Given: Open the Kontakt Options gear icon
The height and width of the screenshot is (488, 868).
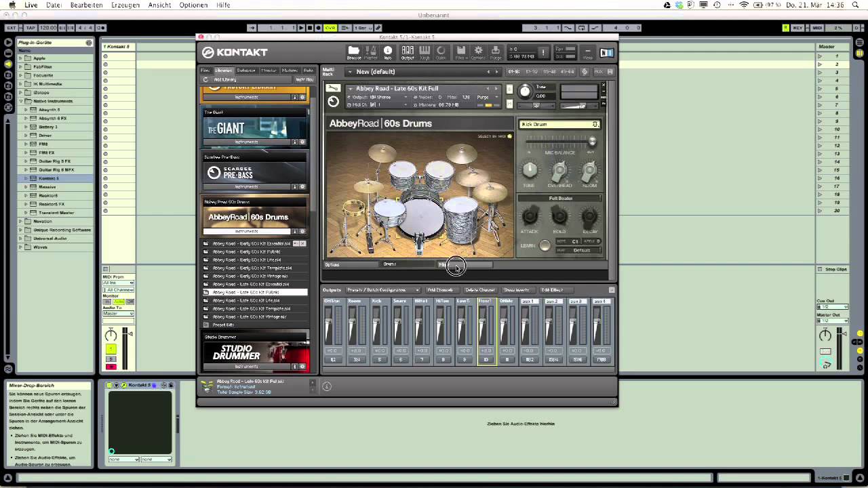Looking at the screenshot, I should (478, 52).
